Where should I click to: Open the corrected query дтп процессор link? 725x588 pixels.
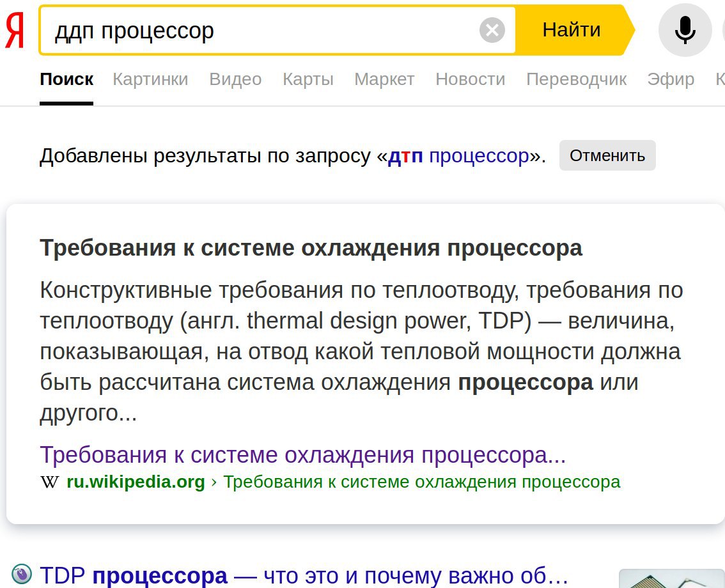458,156
